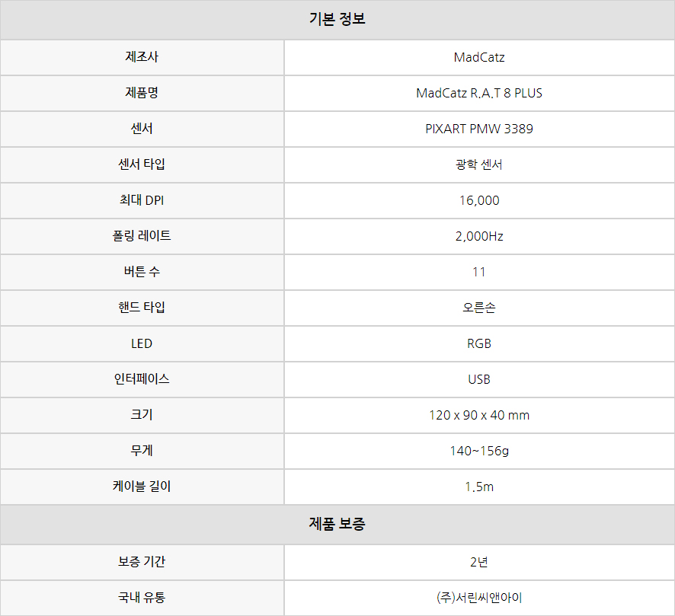This screenshot has height=616, width=675.
Task: Click the 광학 센서 value cell
Action: pyautogui.click(x=479, y=164)
